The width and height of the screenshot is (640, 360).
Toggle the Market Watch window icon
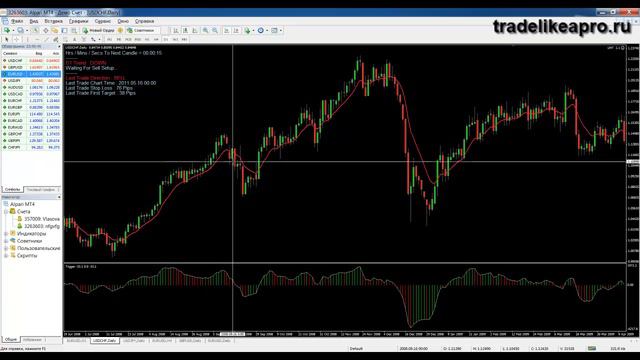pyautogui.click(x=36, y=30)
